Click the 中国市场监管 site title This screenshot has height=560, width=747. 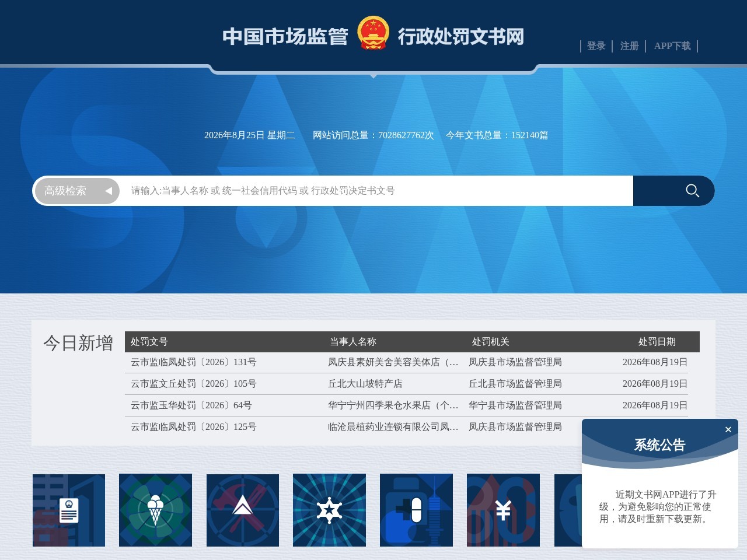click(285, 36)
